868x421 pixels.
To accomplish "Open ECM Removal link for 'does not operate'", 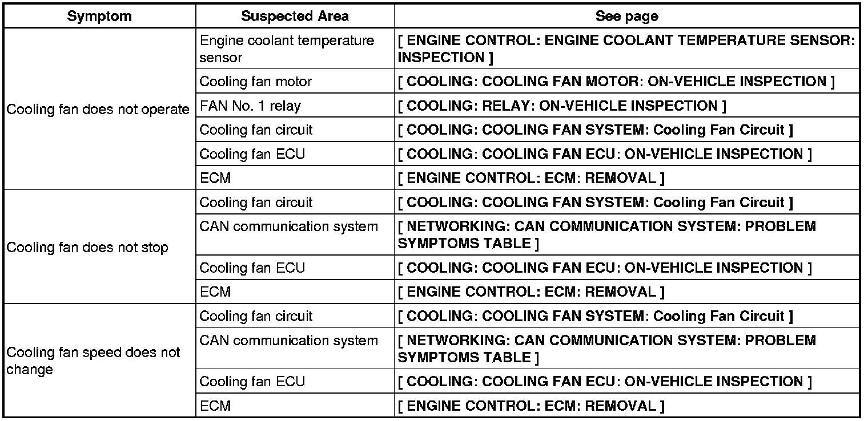I will click(531, 178).
